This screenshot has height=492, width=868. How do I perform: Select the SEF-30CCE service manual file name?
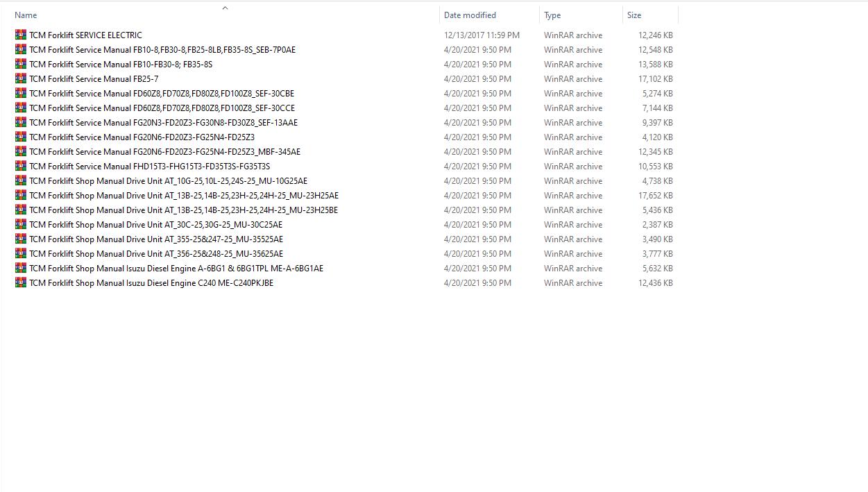click(x=162, y=108)
